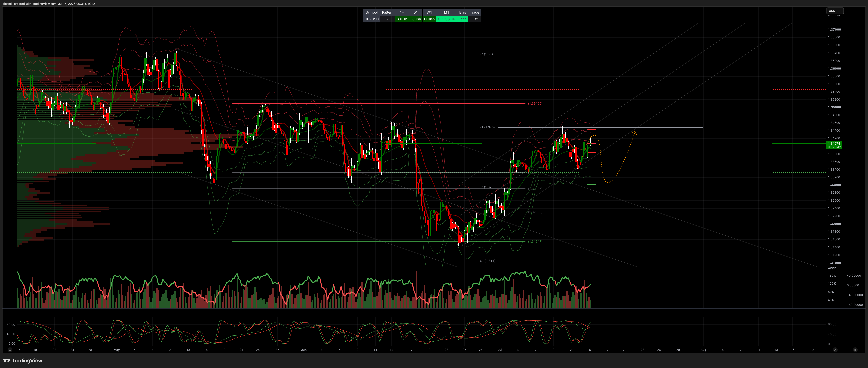The height and width of the screenshot is (368, 868).
Task: Click the green (1.31547) level label
Action: tap(535, 241)
